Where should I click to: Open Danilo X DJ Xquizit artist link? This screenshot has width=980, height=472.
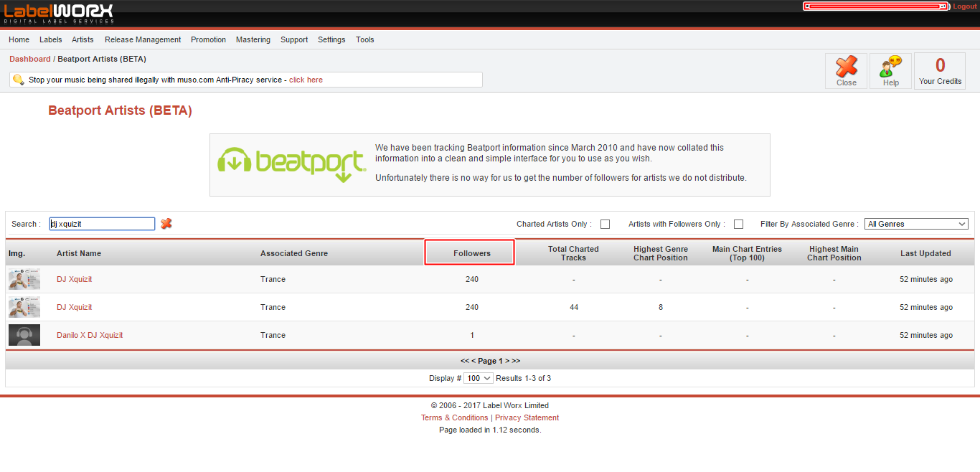pyautogui.click(x=90, y=335)
